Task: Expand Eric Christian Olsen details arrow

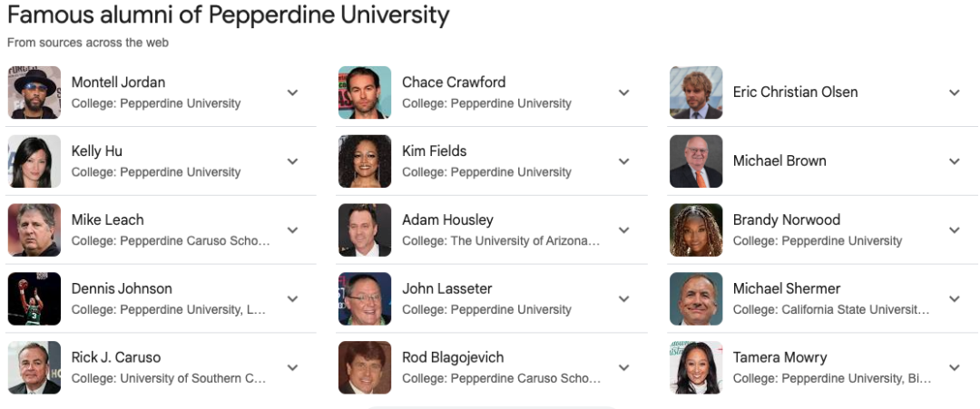Action: (954, 93)
